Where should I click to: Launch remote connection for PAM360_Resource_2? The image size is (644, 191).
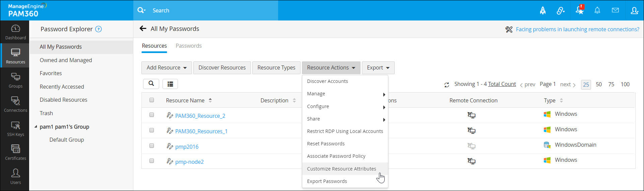point(471,115)
